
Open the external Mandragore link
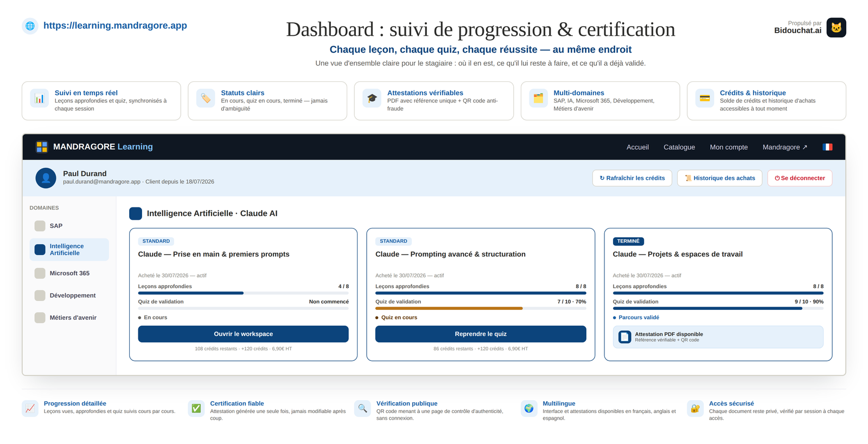tap(784, 147)
